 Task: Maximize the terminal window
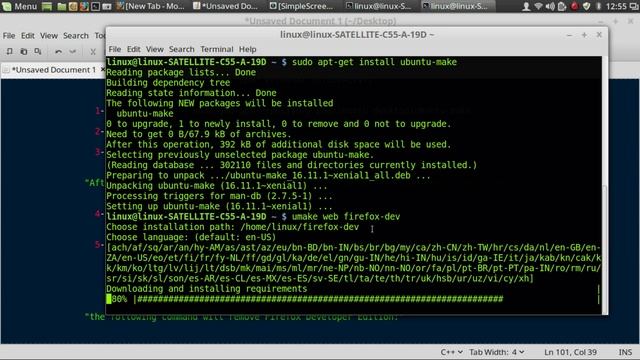coord(584,35)
